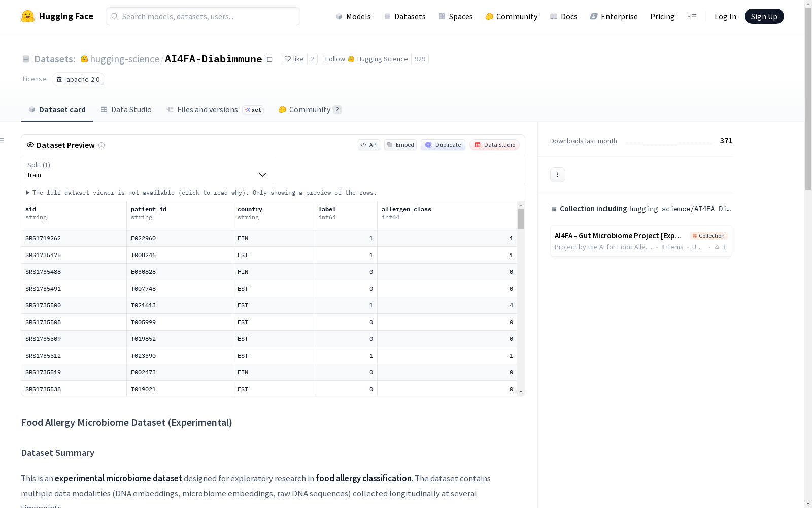Select cell SRS1735519
This screenshot has height=508, width=812.
(x=74, y=372)
